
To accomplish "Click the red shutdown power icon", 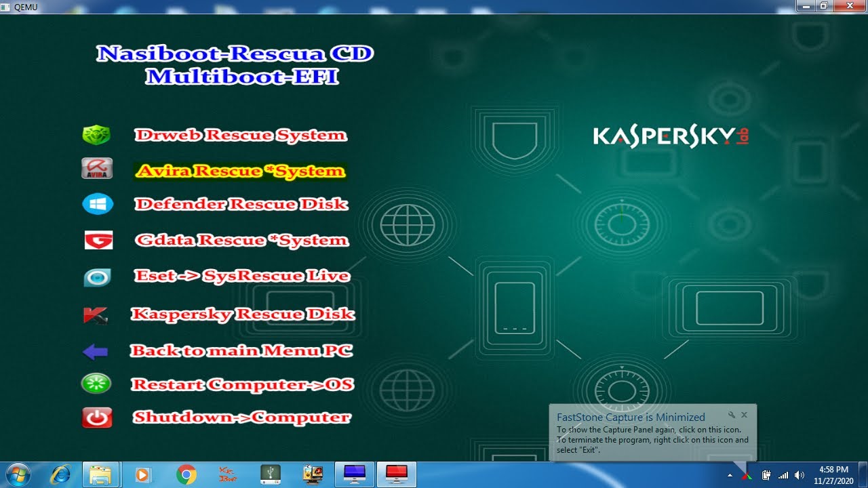I will pyautogui.click(x=97, y=418).
